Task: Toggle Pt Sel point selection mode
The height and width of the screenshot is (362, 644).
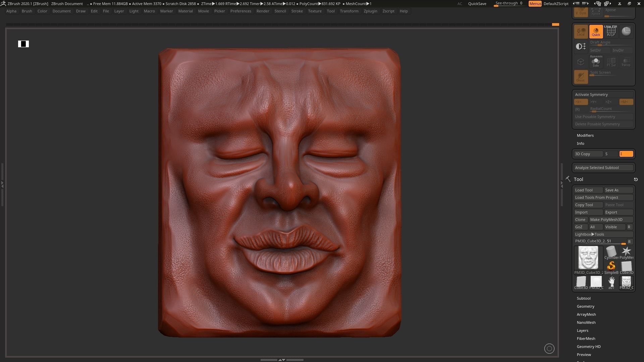Action: tap(611, 62)
